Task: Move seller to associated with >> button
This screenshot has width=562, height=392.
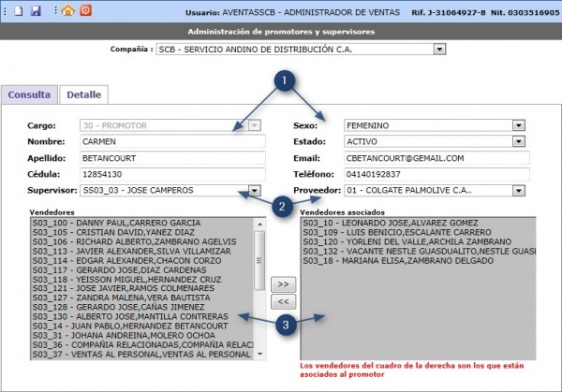Action: point(283,284)
